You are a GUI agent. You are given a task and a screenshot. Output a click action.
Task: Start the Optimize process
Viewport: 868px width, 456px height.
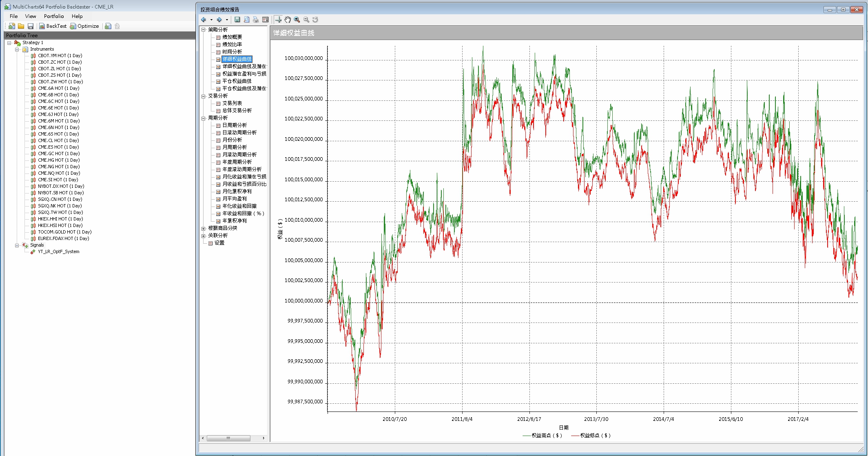84,26
